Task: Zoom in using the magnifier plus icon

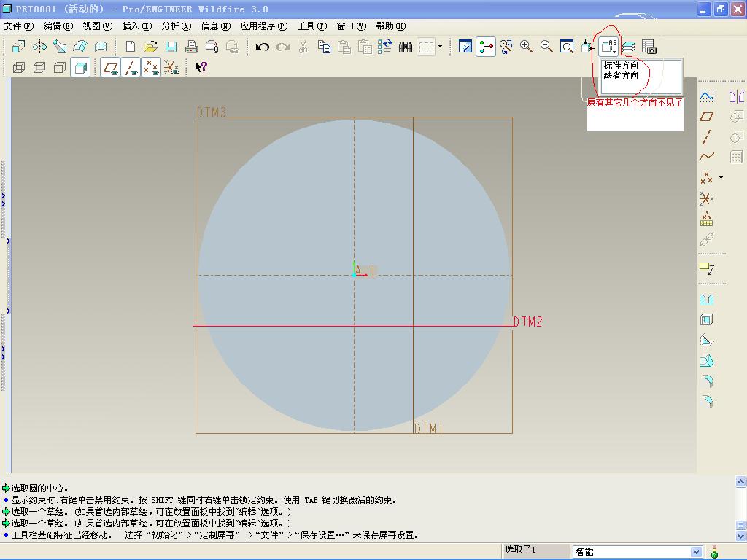Action: [527, 47]
